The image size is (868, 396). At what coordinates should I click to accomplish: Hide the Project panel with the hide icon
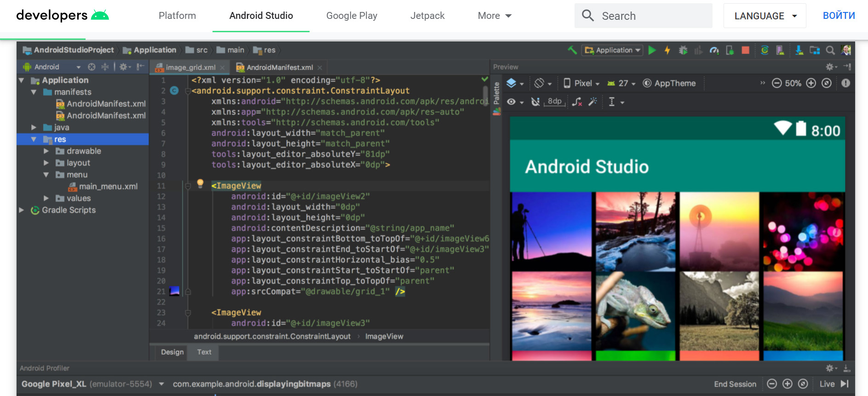[140, 67]
